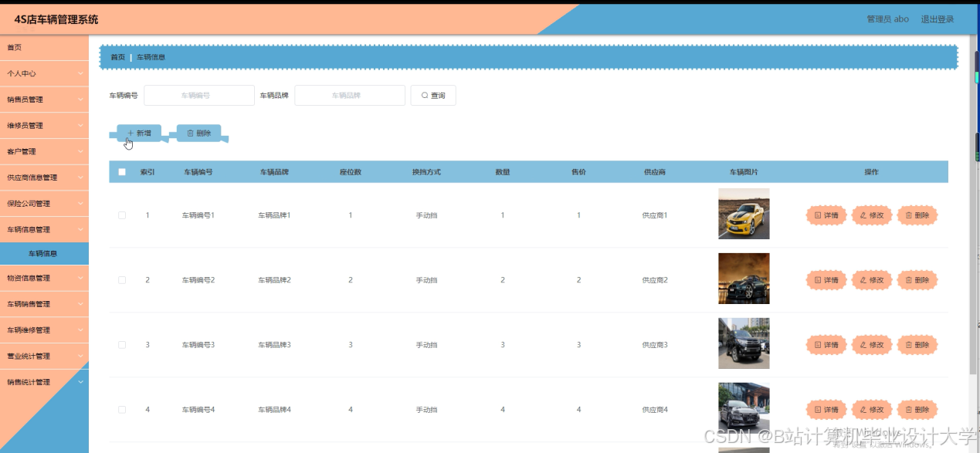Expand the 销售员管理 sidebar chevron
980x453 pixels.
click(81, 100)
